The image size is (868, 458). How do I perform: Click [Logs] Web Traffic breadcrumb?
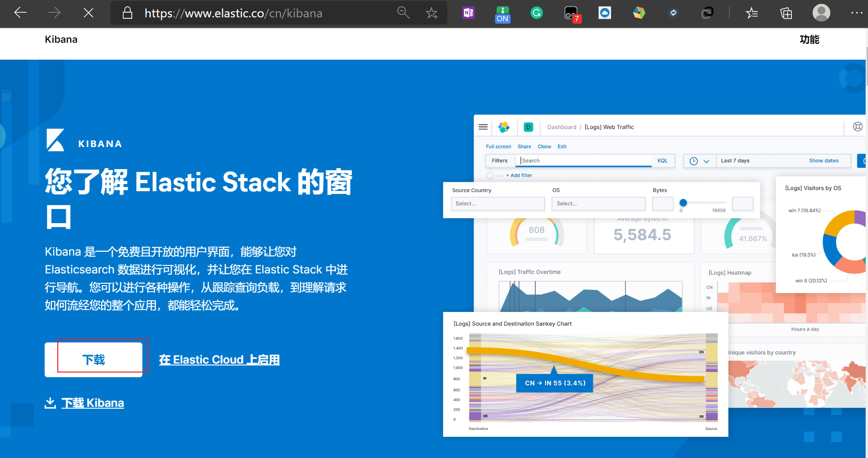(x=609, y=127)
